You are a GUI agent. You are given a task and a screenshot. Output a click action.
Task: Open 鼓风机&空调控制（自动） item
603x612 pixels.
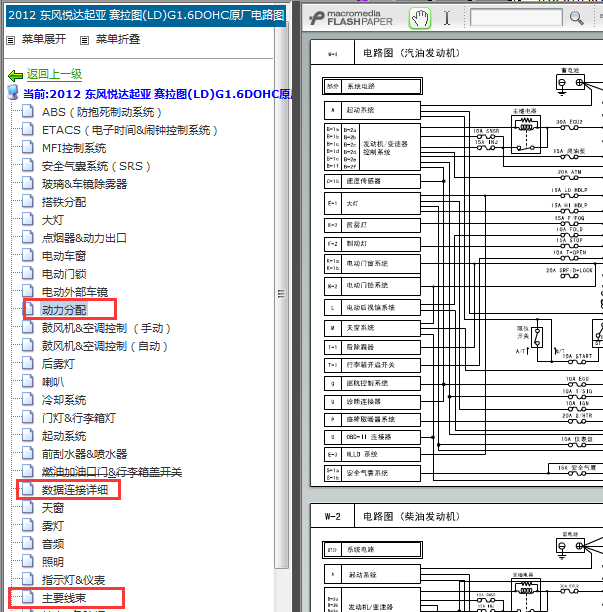click(105, 346)
